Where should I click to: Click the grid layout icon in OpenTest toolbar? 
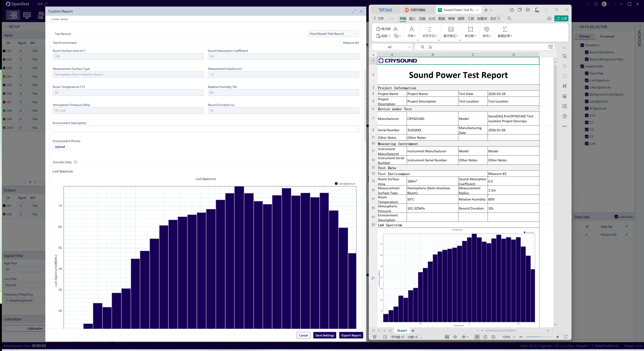(x=13, y=15)
